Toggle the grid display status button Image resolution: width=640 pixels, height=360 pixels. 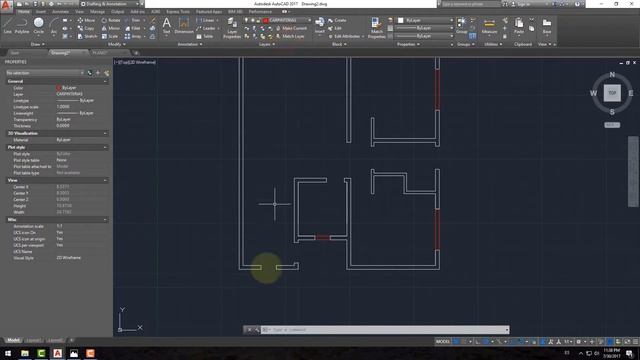click(x=456, y=341)
